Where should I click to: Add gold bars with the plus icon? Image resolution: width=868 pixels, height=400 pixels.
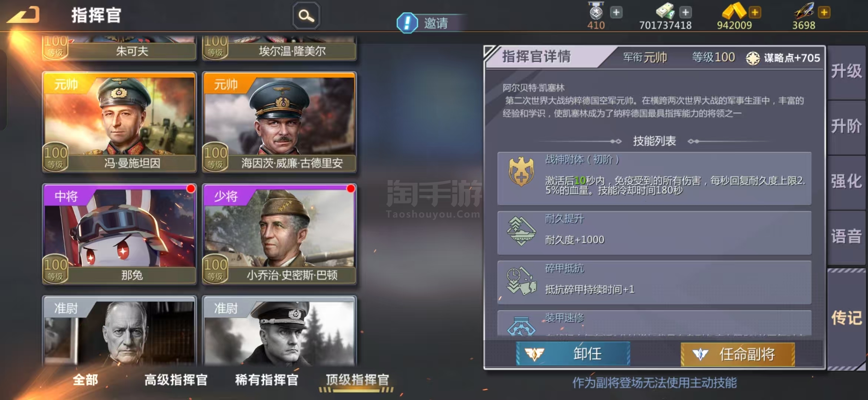click(x=755, y=13)
